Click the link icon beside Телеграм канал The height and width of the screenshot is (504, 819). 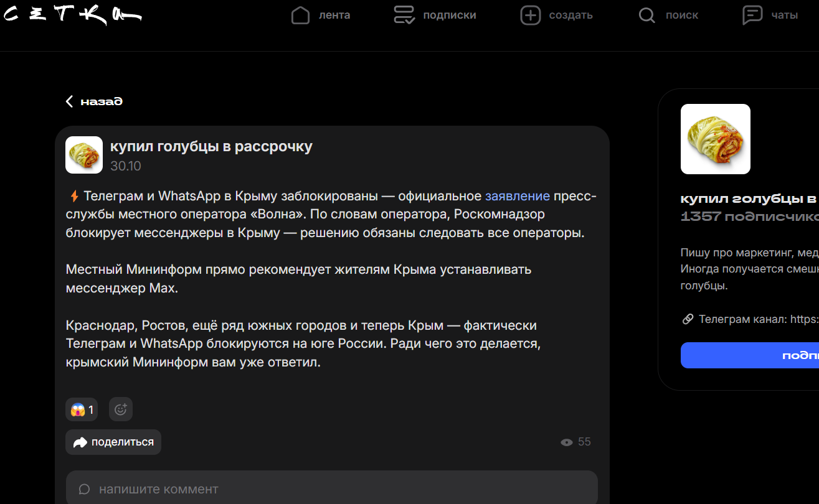688,319
